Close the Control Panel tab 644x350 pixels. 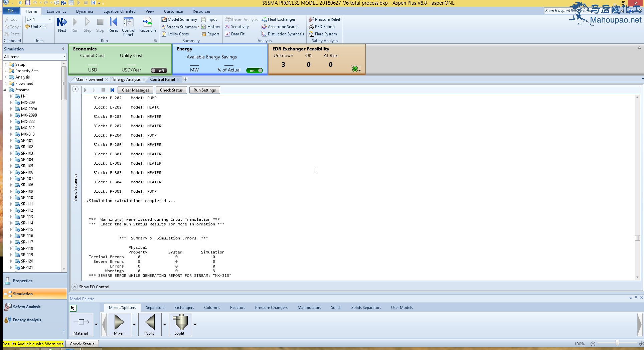point(178,79)
